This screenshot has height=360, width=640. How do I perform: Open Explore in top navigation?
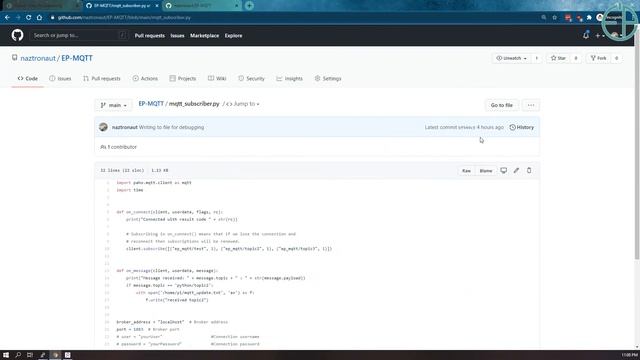coord(233,36)
